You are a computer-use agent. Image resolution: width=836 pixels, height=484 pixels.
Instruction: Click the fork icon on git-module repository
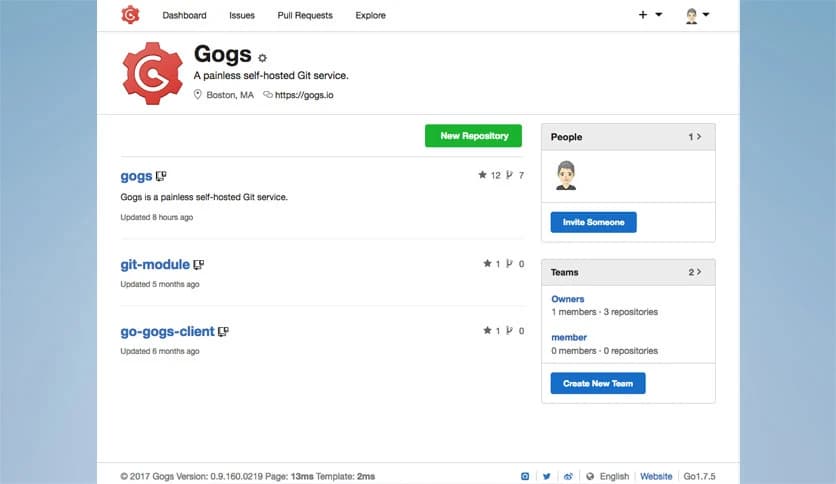click(x=509, y=264)
